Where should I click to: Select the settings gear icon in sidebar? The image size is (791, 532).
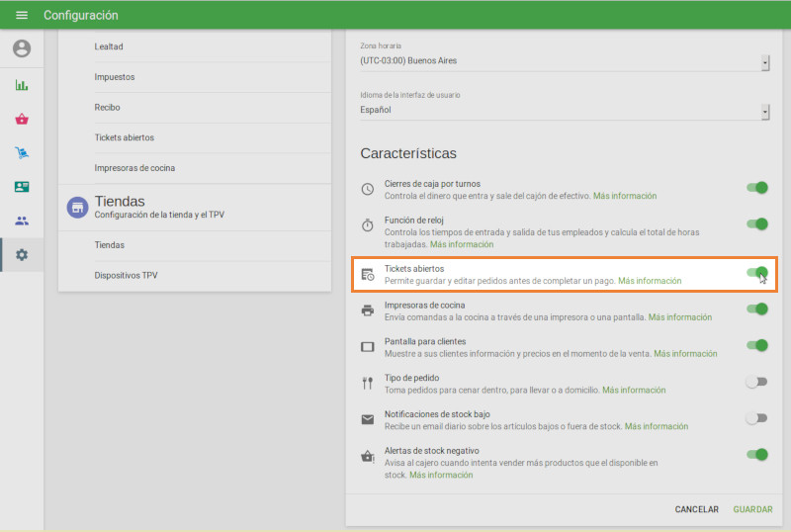pos(22,254)
